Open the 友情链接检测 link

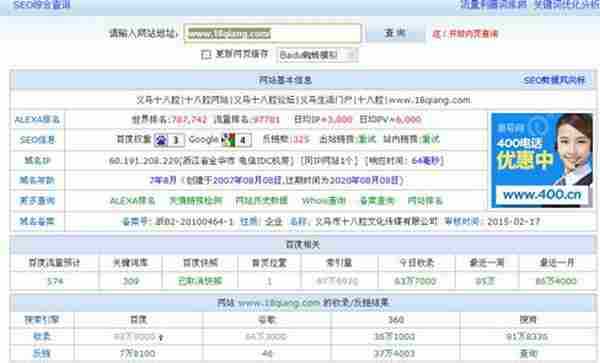pos(196,200)
